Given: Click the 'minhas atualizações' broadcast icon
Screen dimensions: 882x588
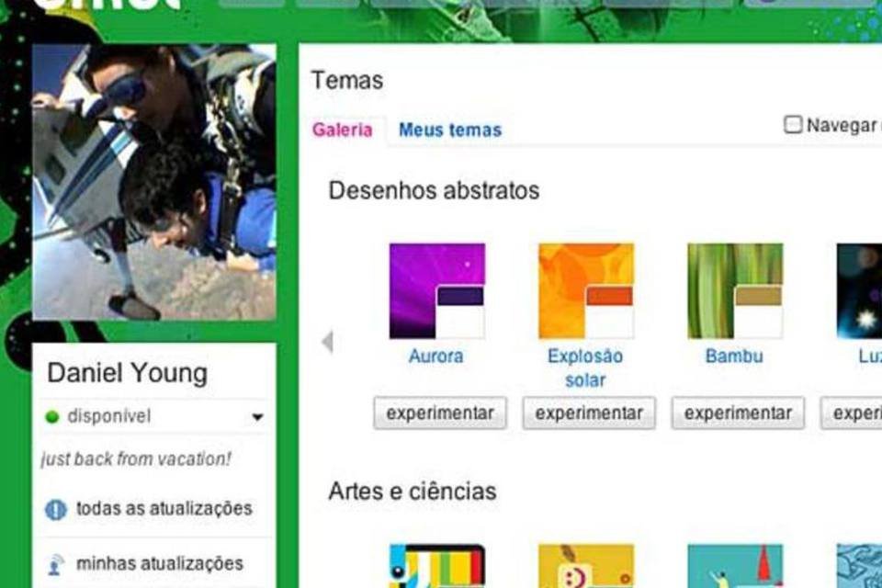Looking at the screenshot, I should (55, 564).
